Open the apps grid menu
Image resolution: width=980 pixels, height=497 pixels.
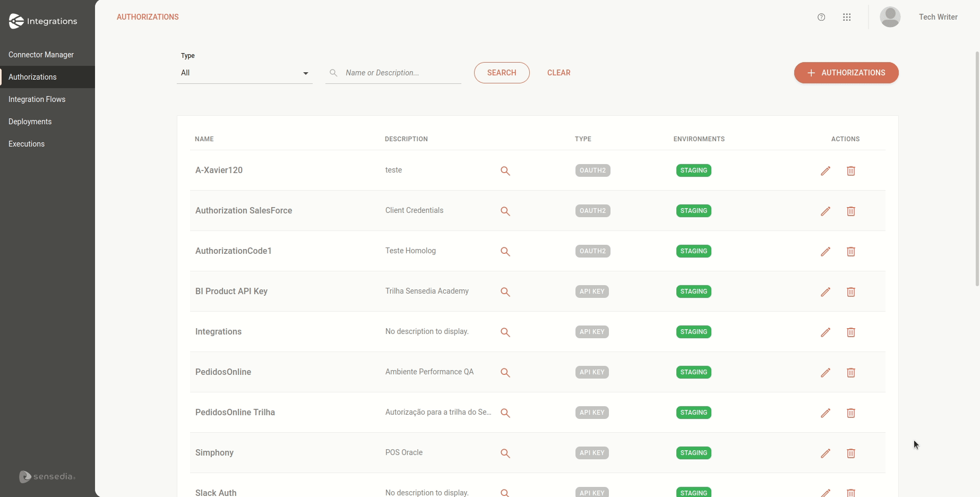tap(847, 17)
